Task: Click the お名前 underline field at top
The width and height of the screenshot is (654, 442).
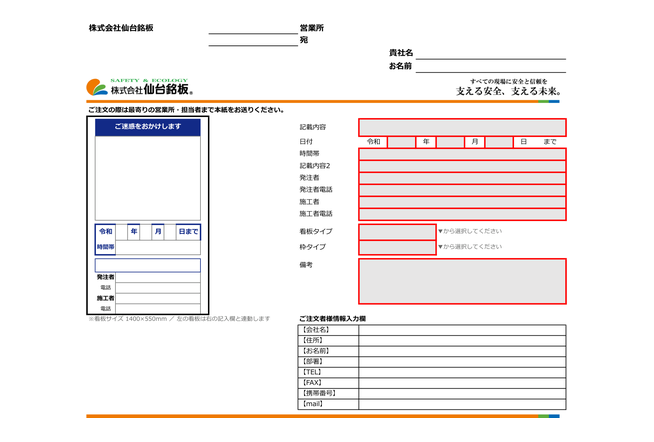Action: pyautogui.click(x=490, y=67)
